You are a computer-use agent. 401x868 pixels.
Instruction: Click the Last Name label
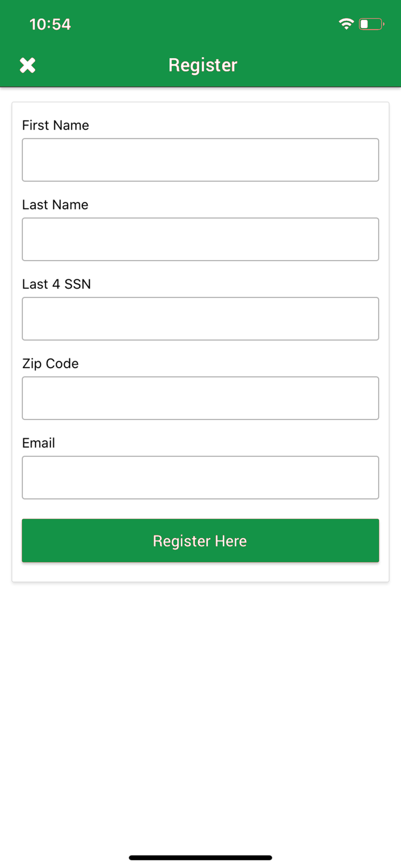[55, 204]
